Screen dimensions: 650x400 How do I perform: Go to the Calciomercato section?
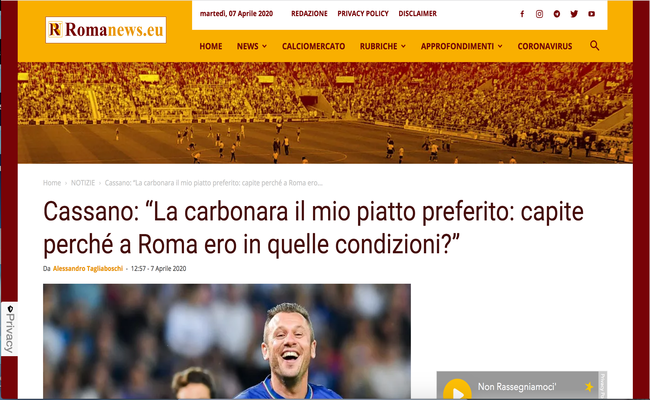click(x=313, y=46)
